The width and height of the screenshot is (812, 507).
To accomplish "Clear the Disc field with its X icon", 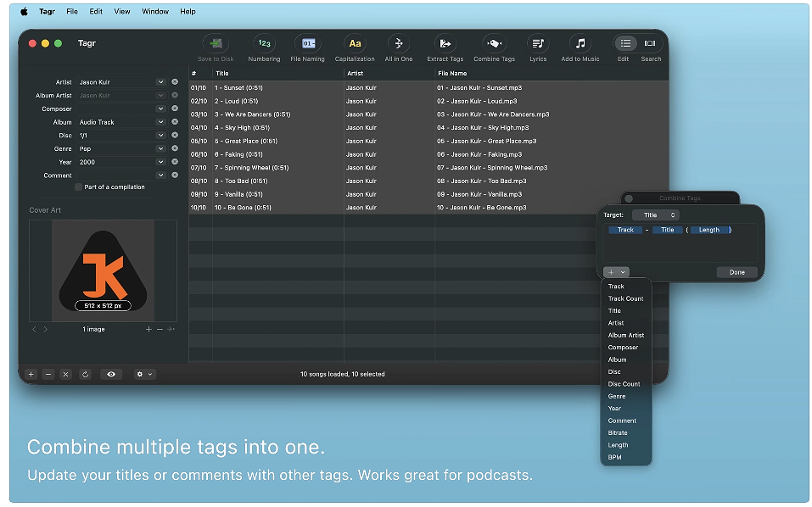I will click(175, 135).
